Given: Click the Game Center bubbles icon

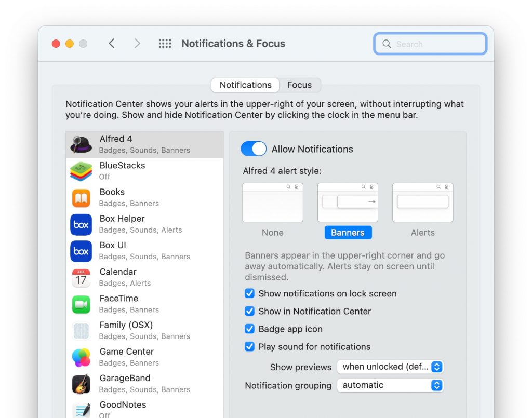Looking at the screenshot, I should [x=81, y=357].
